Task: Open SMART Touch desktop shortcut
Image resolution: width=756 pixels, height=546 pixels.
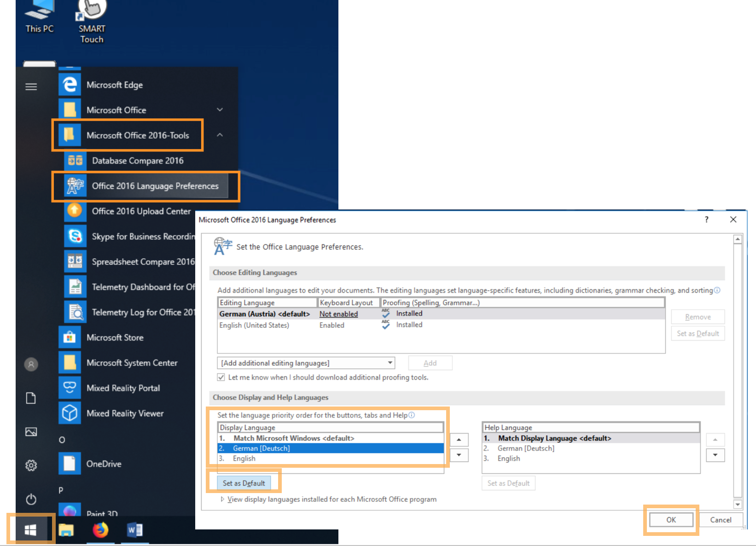Action: pos(92,22)
